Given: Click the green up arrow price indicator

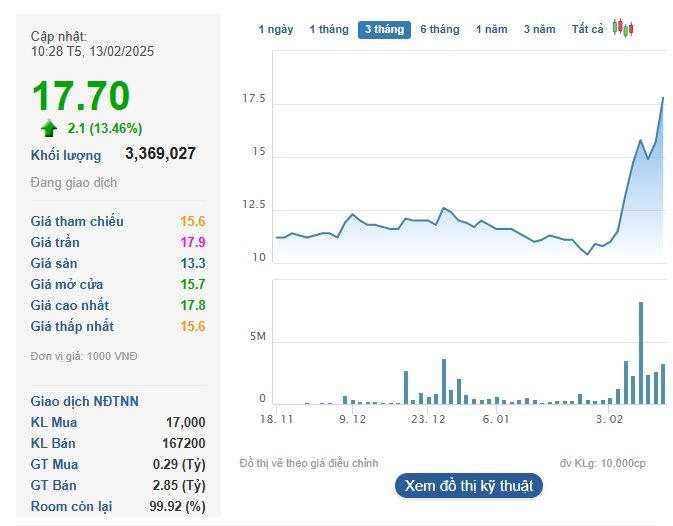Looking at the screenshot, I should pyautogui.click(x=49, y=128).
